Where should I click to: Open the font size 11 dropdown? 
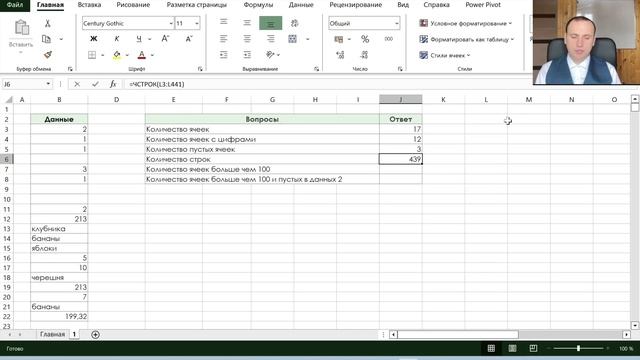point(197,24)
